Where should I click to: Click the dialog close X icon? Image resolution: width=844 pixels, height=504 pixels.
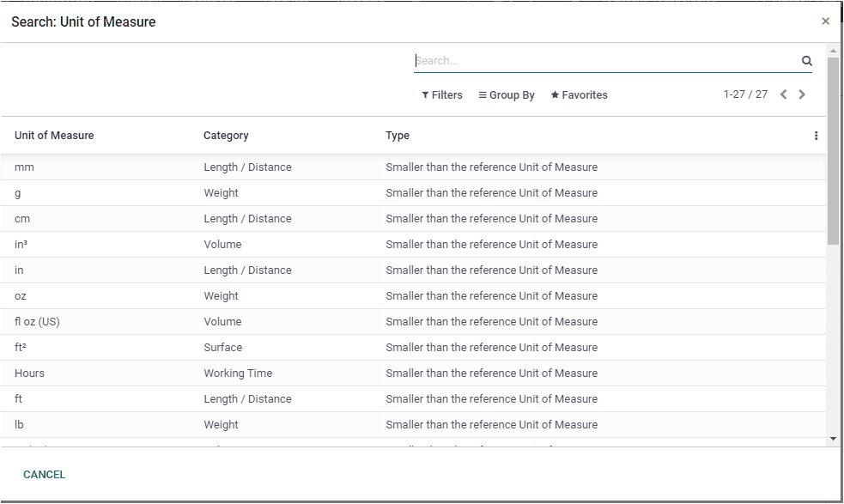pos(825,21)
